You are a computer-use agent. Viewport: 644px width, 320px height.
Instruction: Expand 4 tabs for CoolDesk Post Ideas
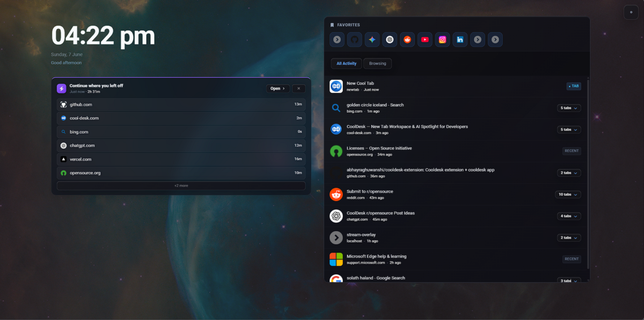point(569,216)
